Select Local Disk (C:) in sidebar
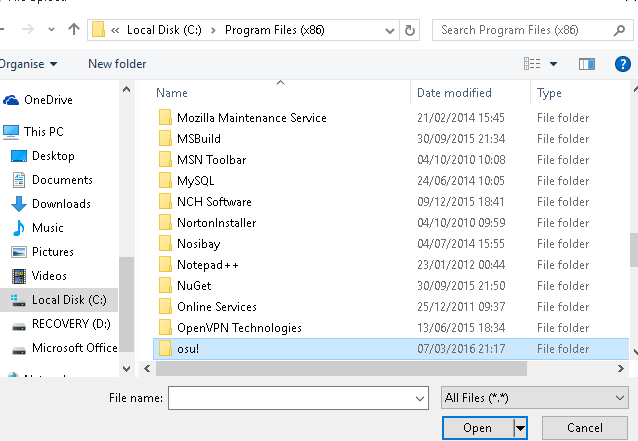 59,300
